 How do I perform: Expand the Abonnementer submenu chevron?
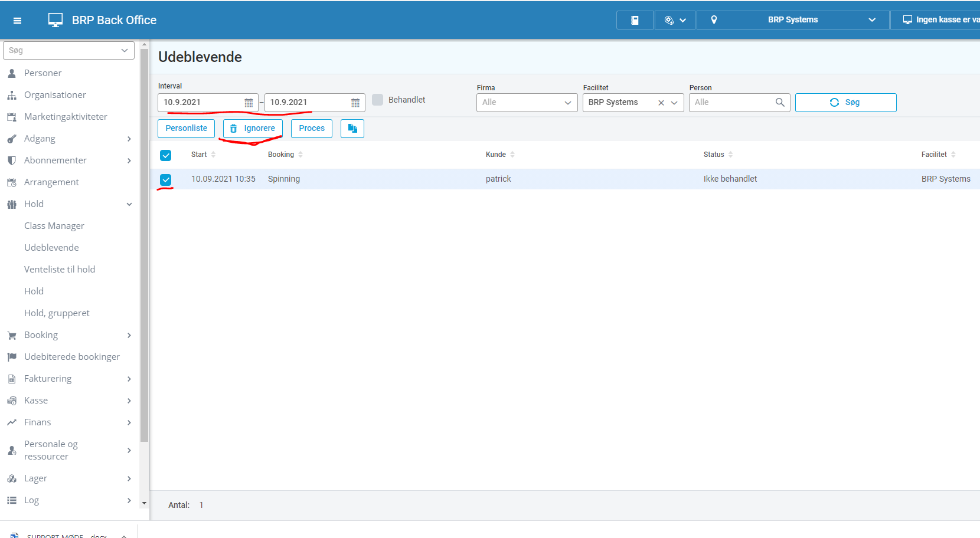coord(129,160)
